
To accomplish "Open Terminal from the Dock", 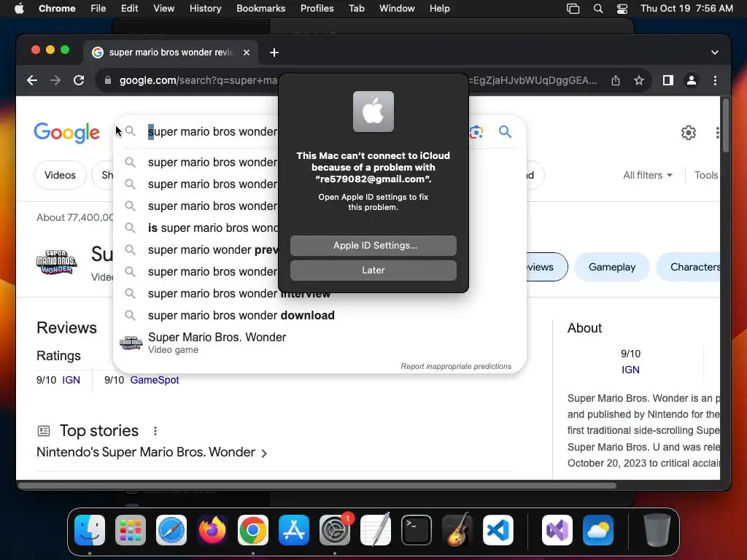I will point(417,530).
